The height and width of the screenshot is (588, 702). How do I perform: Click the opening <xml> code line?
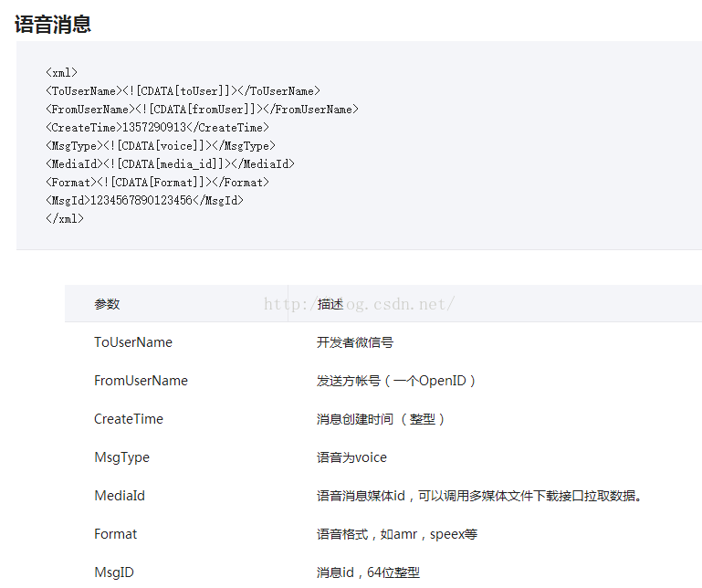[x=62, y=72]
